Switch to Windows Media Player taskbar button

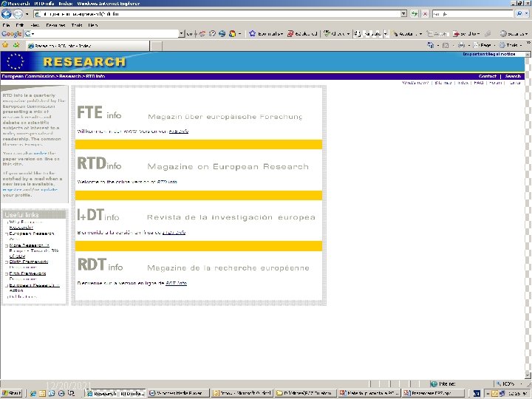pos(178,393)
